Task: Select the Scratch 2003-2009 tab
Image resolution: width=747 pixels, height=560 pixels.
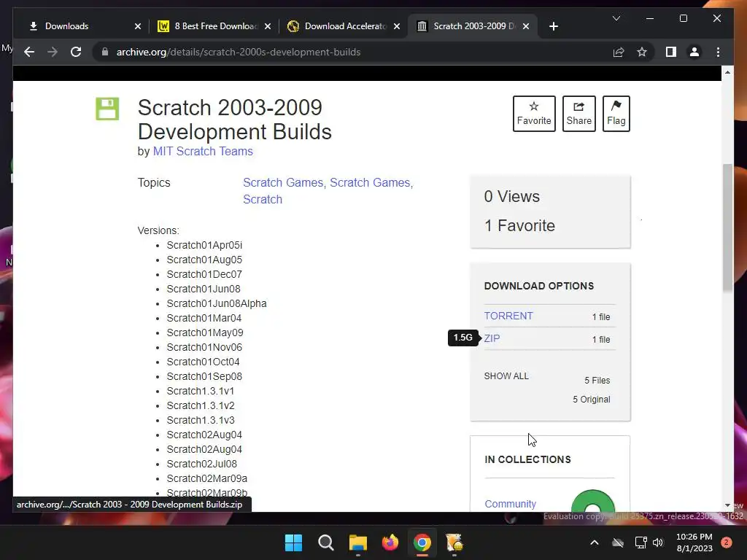Action: pos(473,26)
